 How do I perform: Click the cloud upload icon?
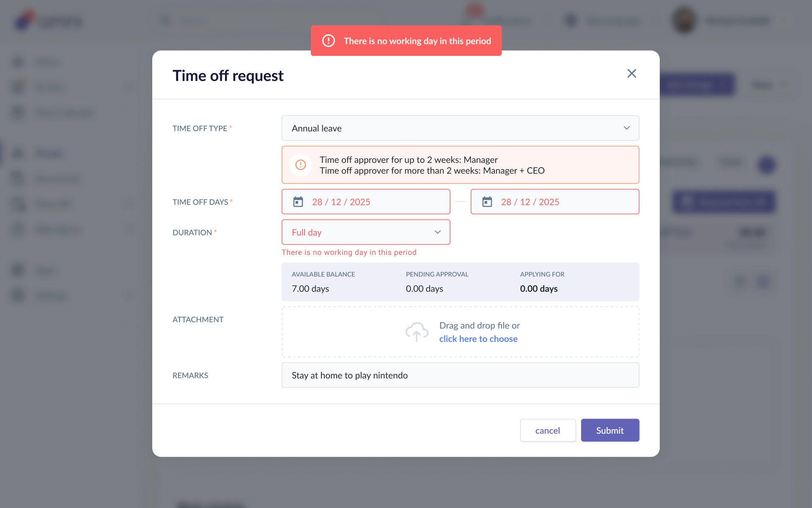pos(417,332)
